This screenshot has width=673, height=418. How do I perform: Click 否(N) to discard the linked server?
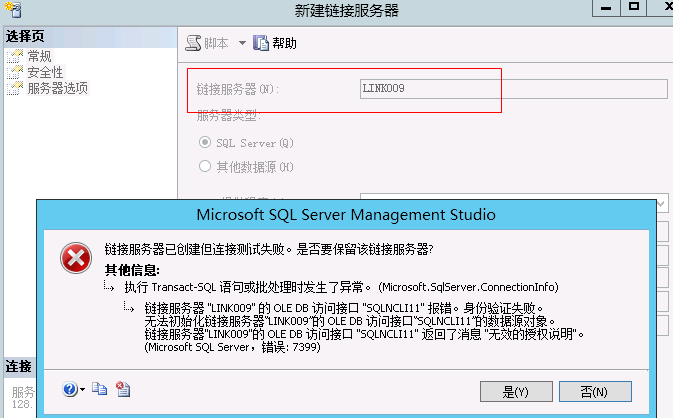[x=595, y=391]
